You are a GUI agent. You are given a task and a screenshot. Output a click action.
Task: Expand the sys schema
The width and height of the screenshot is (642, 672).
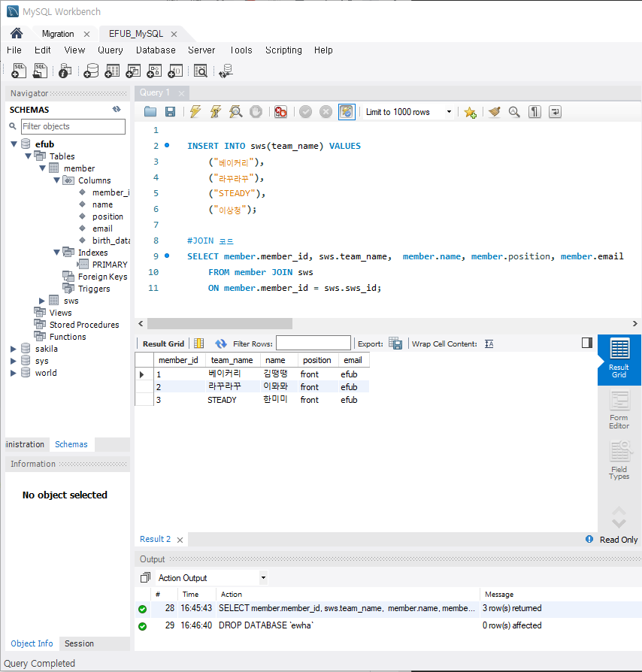(x=14, y=361)
